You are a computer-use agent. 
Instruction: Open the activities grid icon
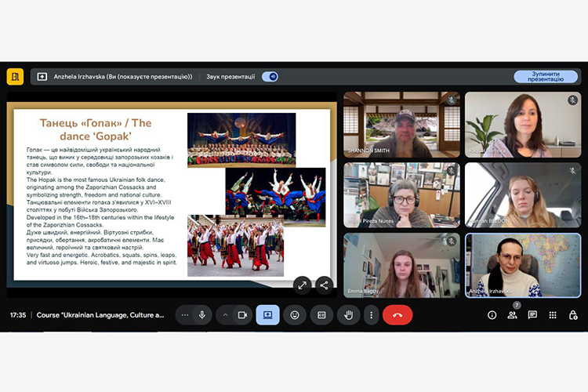(553, 314)
